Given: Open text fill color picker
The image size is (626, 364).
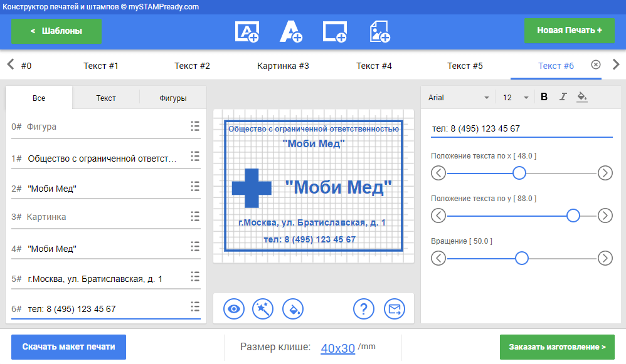Looking at the screenshot, I should [582, 97].
